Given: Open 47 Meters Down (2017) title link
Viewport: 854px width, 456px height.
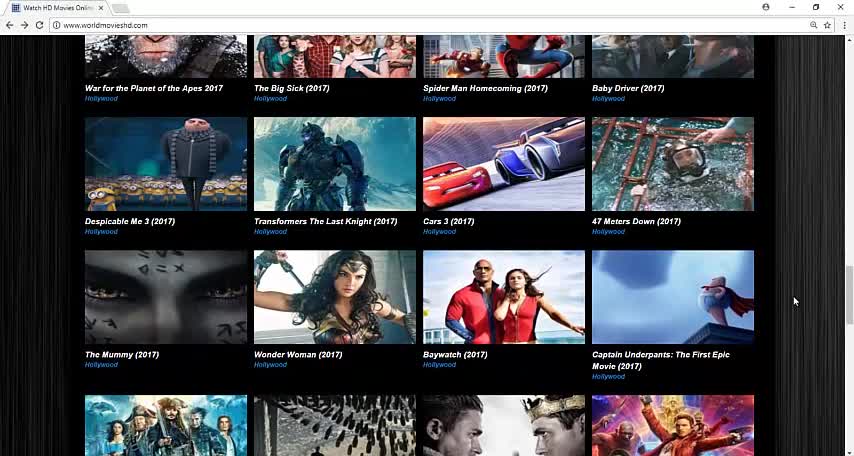Looking at the screenshot, I should (636, 221).
